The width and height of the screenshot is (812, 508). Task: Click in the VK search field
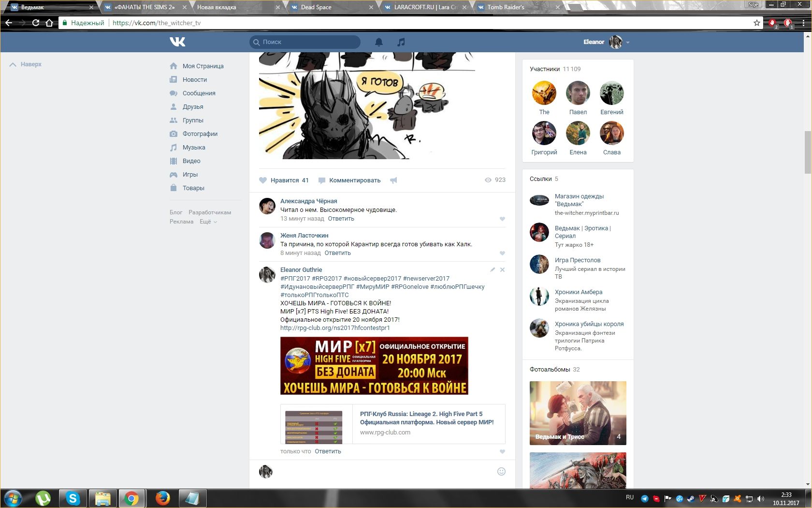305,42
